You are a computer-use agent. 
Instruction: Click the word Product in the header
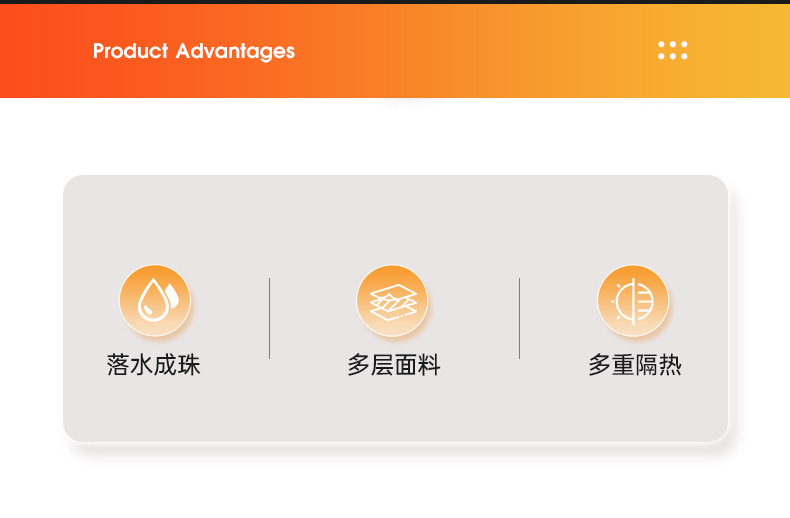[x=130, y=50]
